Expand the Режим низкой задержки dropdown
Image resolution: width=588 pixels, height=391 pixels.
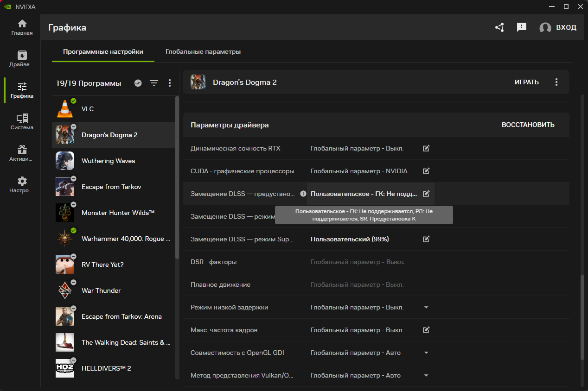(426, 307)
